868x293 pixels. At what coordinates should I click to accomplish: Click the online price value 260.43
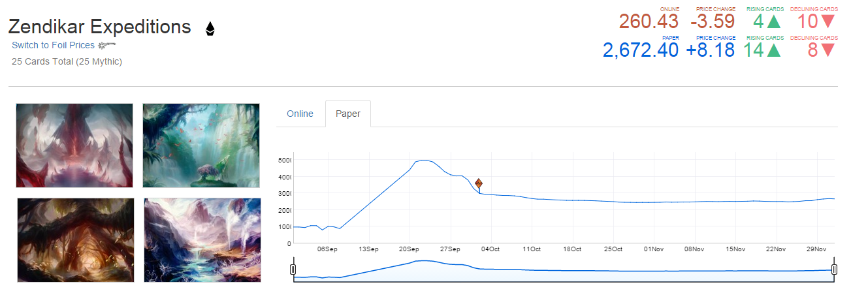click(x=649, y=22)
